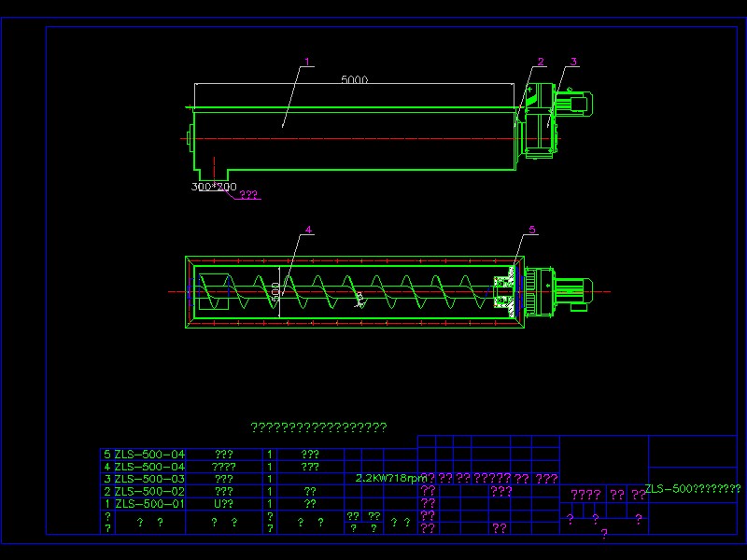This screenshot has width=747, height=560.
Task: Click the ZLS-500-01 part code cell
Action: pyautogui.click(x=149, y=504)
